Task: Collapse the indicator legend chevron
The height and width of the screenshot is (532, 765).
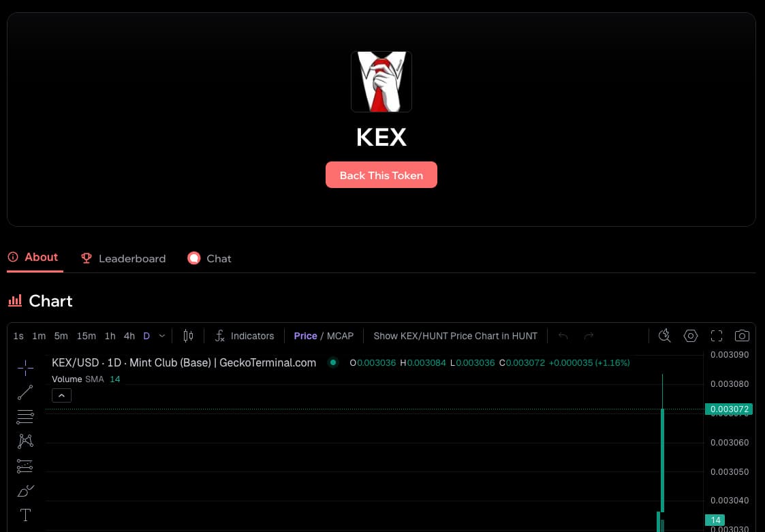Action: (61, 395)
